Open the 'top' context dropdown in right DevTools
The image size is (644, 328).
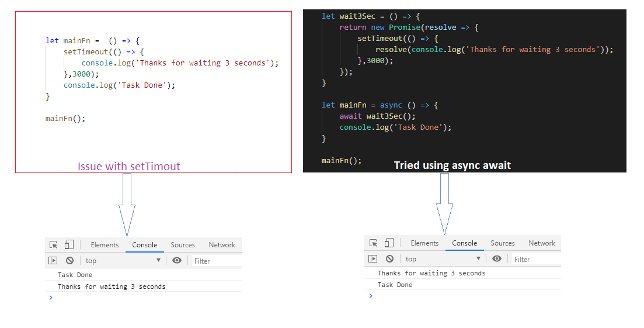coord(443,259)
